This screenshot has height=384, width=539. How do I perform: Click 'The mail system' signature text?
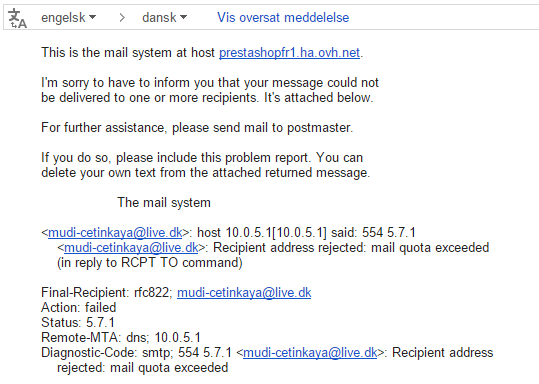pyautogui.click(x=164, y=202)
